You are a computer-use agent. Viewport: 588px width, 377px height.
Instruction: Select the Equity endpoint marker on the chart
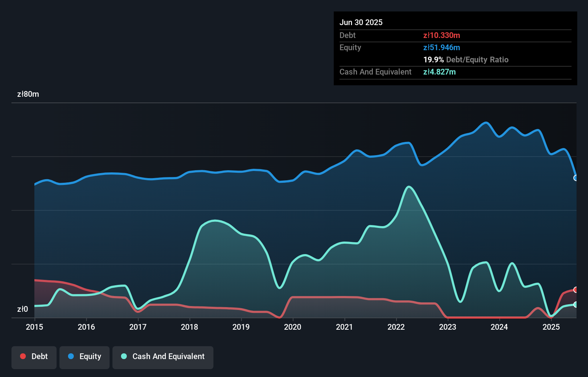[x=576, y=178]
